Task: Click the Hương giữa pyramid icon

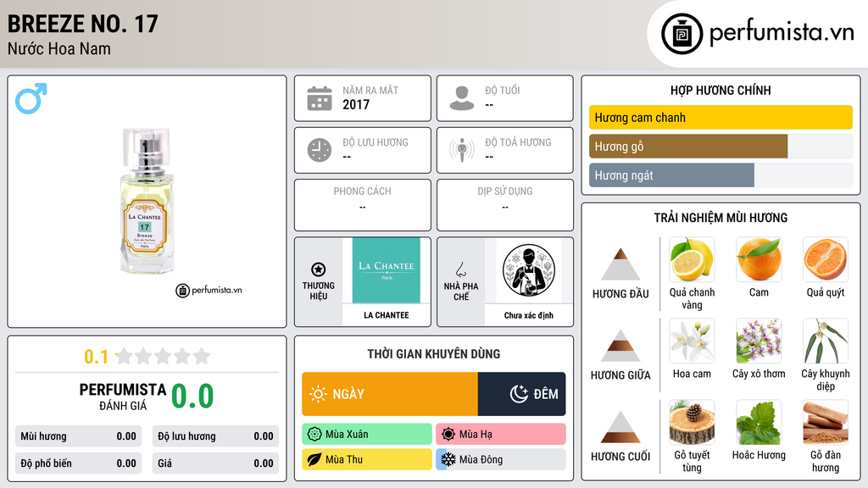Action: coord(620,346)
